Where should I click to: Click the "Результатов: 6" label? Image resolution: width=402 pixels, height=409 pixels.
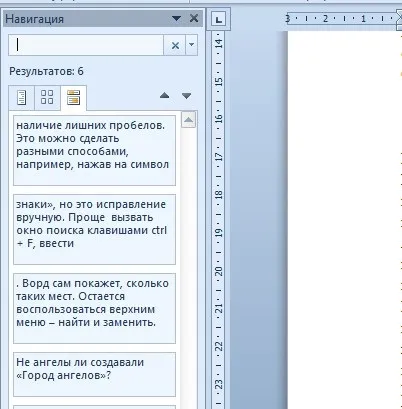point(46,71)
